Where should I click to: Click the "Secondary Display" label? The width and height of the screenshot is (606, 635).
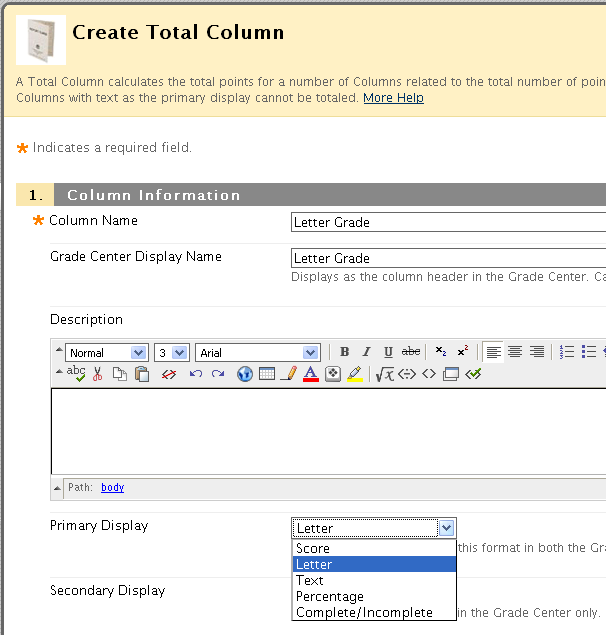click(x=108, y=590)
